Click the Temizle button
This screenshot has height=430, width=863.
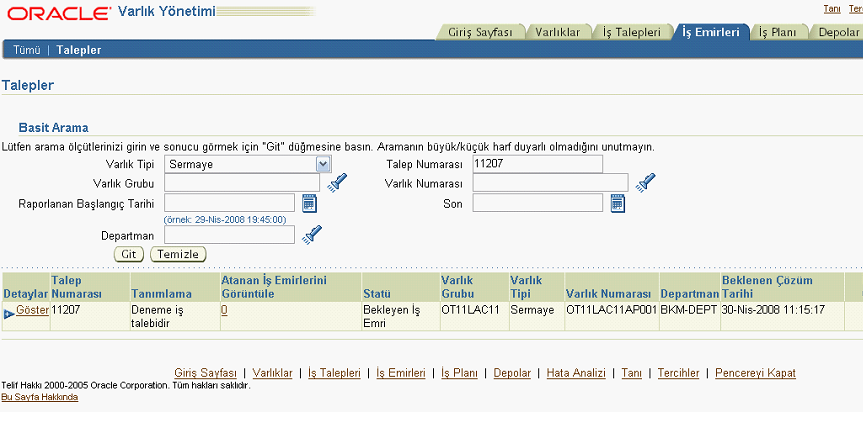pyautogui.click(x=178, y=254)
